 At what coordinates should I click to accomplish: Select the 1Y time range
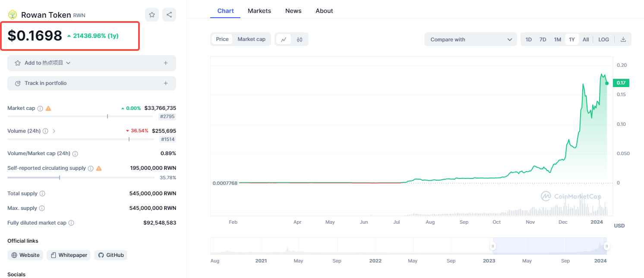pos(572,39)
